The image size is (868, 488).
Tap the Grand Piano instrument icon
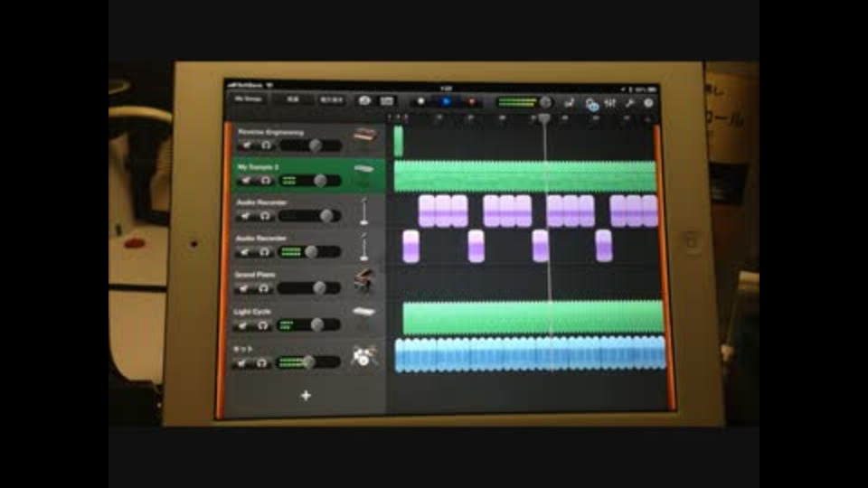point(363,282)
